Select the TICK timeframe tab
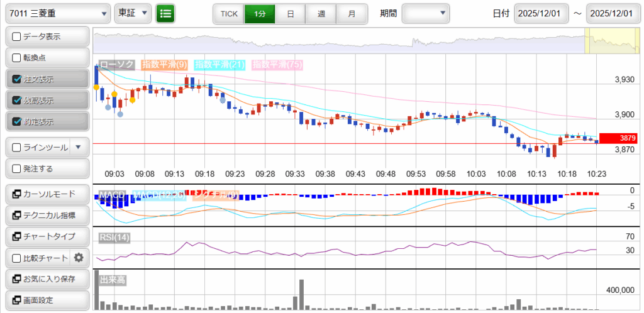Screen dimensions: 644x313 (x=229, y=13)
